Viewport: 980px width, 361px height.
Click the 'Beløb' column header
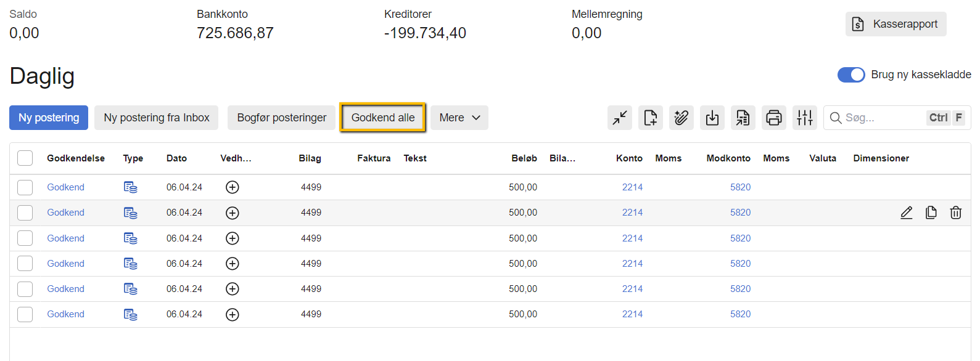(x=524, y=158)
